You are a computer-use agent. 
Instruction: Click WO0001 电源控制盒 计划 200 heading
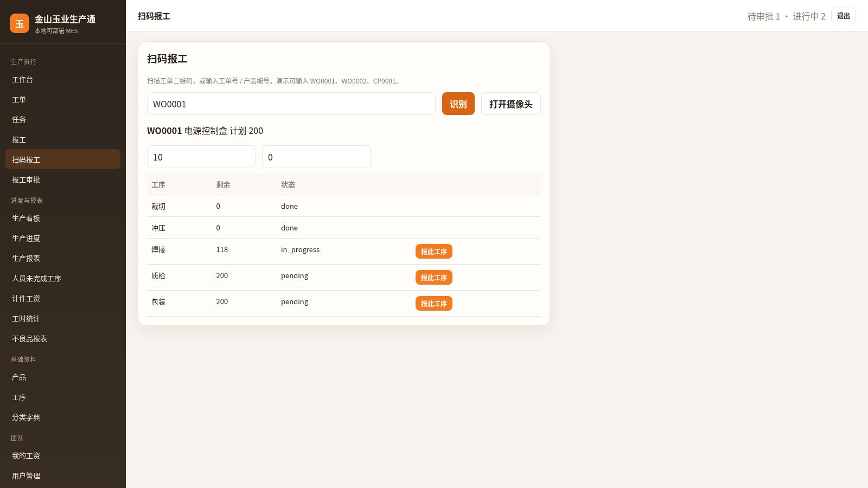(205, 131)
